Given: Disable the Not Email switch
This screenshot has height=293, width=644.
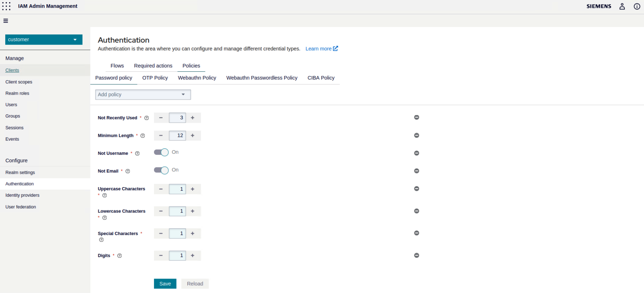Looking at the screenshot, I should coord(161,170).
